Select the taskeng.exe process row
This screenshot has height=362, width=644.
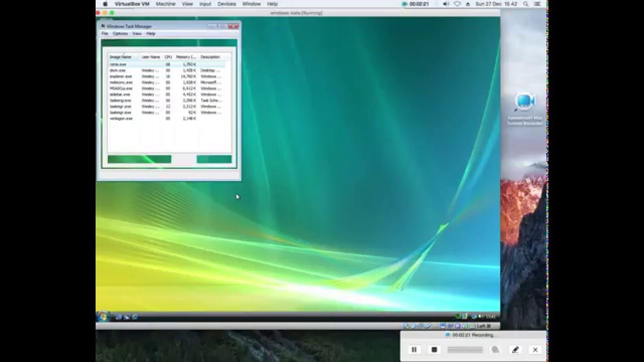[167, 101]
